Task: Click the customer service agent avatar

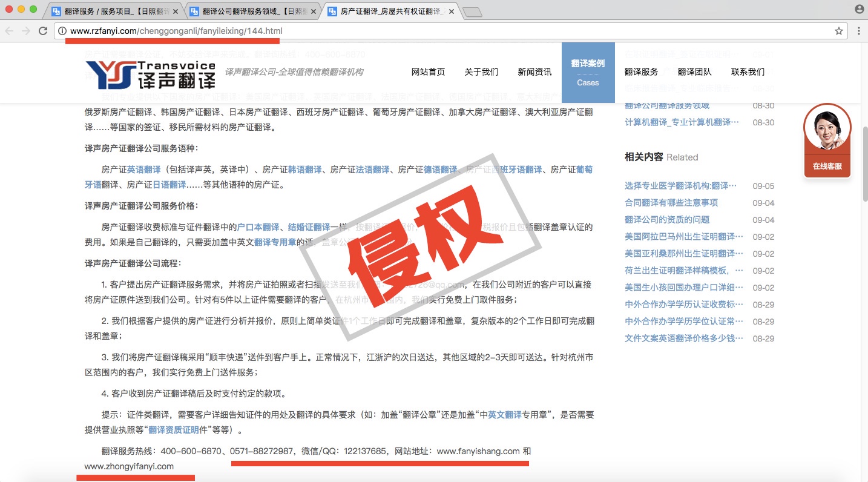Action: click(827, 128)
